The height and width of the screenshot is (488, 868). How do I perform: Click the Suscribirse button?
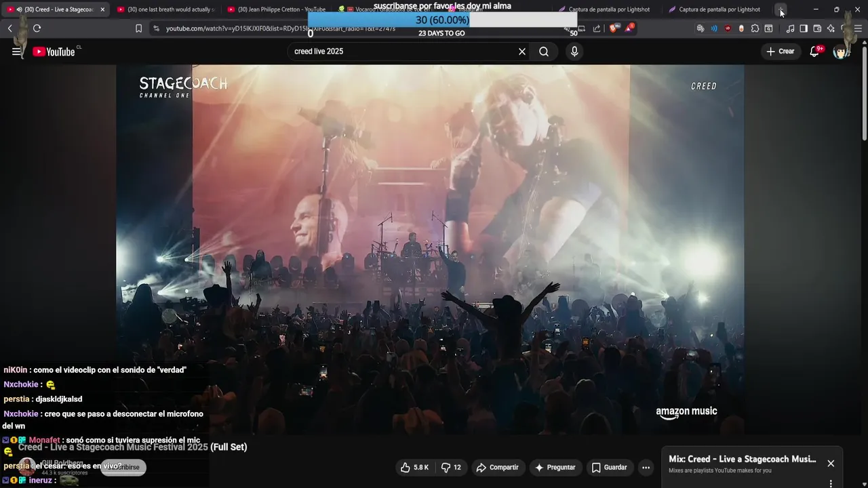point(123,467)
